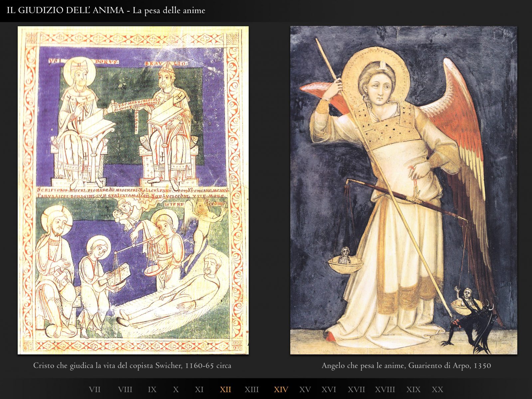532x399 pixels.
Task: Select century XVIII in the timeline
Action: point(385,389)
